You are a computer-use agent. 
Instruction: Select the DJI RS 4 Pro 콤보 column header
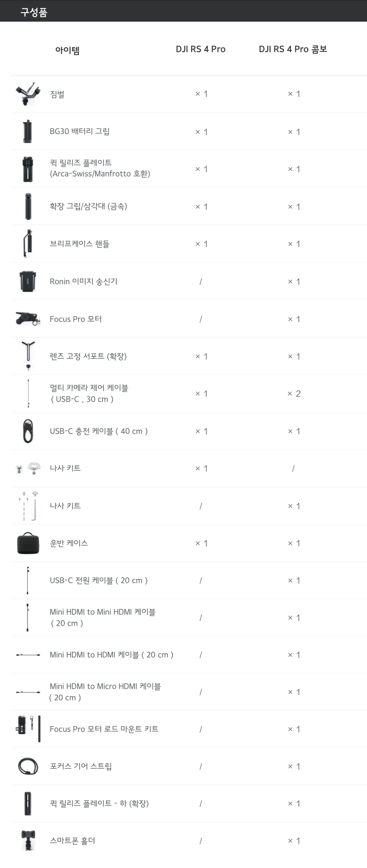[x=293, y=49]
